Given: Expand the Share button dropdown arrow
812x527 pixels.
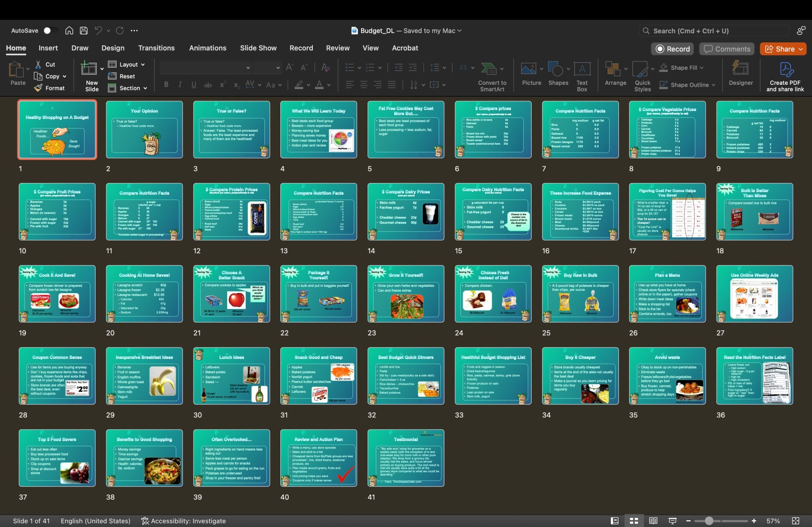Looking at the screenshot, I should pyautogui.click(x=801, y=49).
